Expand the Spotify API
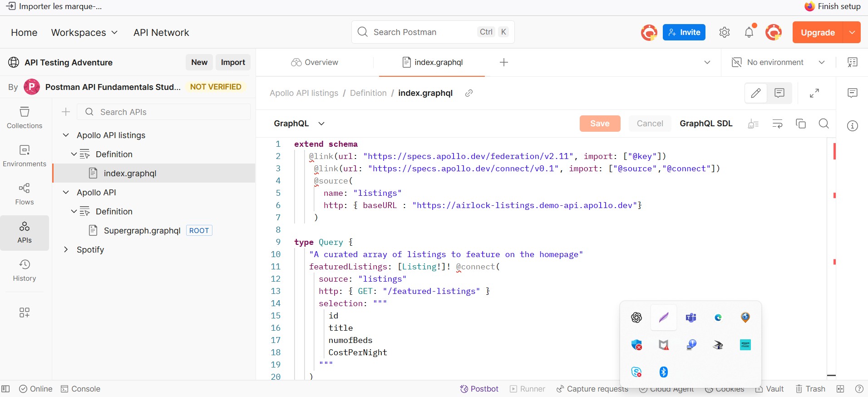The image size is (868, 397). click(x=66, y=250)
